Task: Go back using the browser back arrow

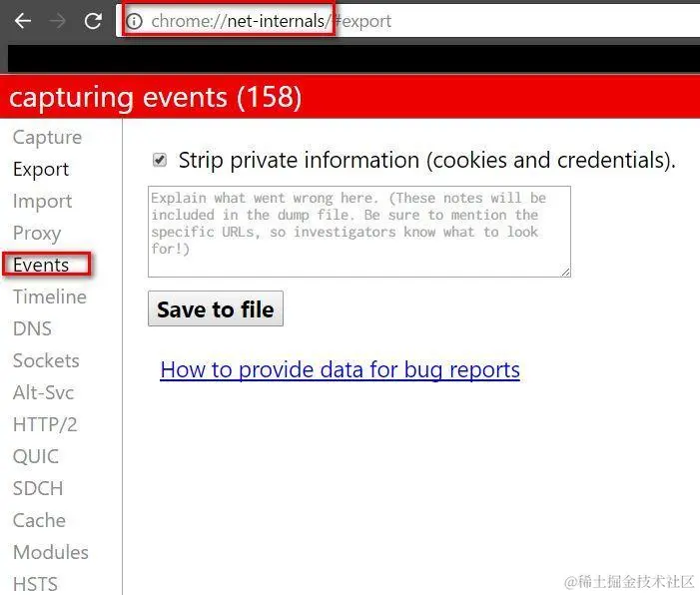Action: (22, 21)
